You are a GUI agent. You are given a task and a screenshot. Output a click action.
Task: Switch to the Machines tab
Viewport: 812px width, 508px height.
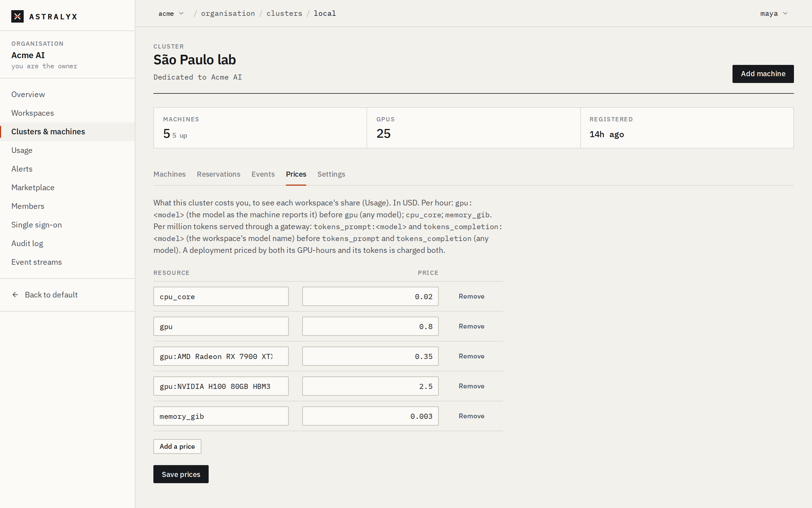click(x=169, y=174)
